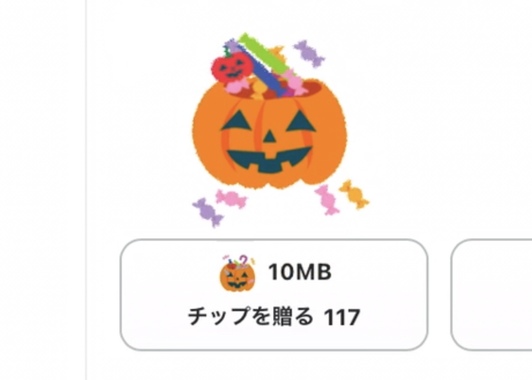532x380 pixels.
Task: Click the small pumpkin icon beside 10MB
Action: pyautogui.click(x=238, y=273)
